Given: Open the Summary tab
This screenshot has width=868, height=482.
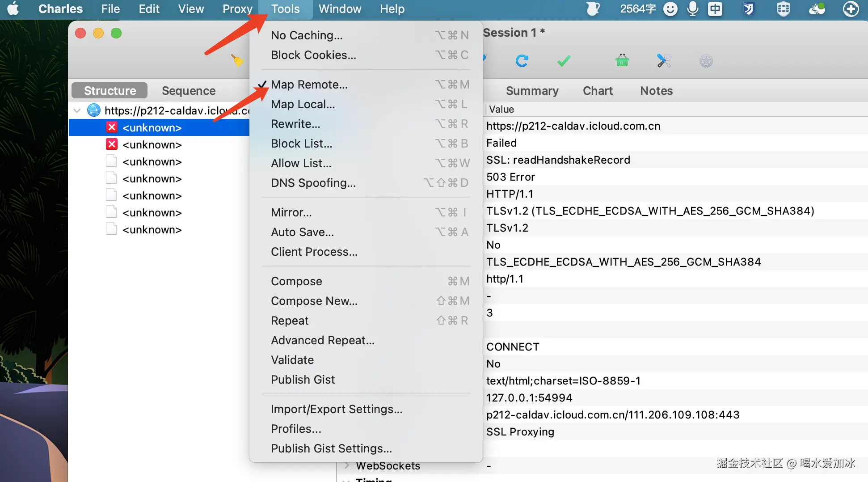Looking at the screenshot, I should click(532, 90).
